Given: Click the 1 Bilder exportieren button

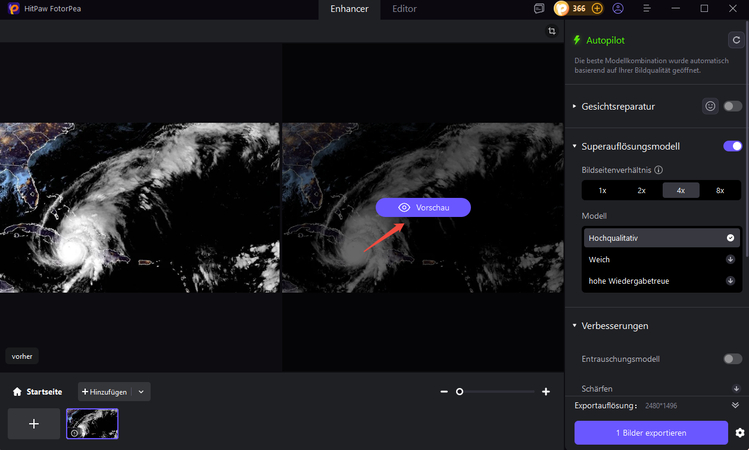Looking at the screenshot, I should click(x=651, y=432).
